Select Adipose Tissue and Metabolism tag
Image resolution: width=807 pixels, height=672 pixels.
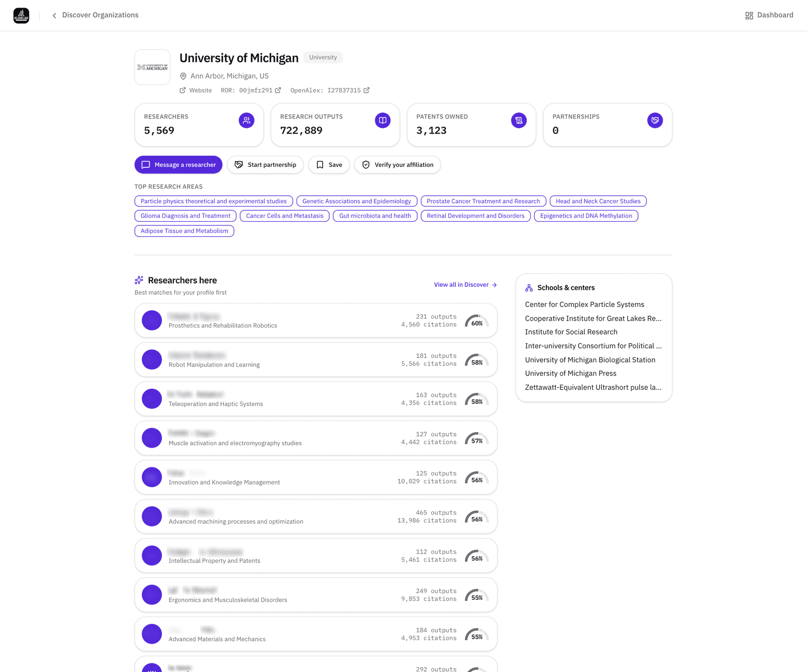[185, 231]
